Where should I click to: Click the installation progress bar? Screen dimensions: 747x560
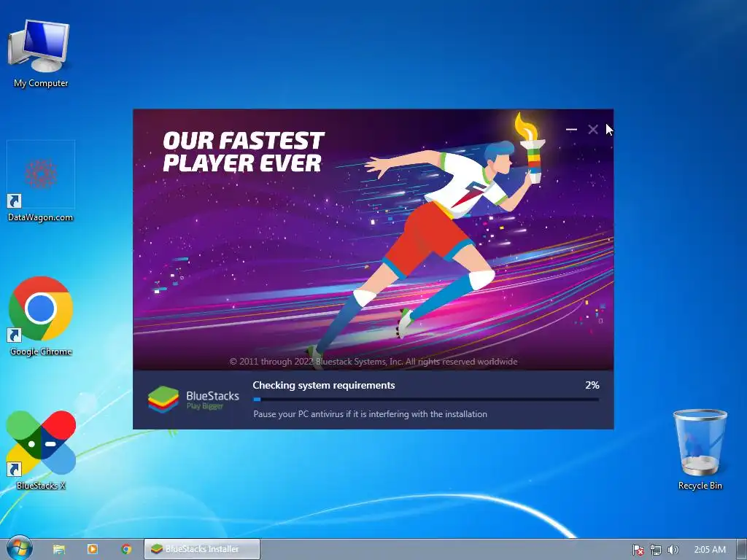click(426, 400)
